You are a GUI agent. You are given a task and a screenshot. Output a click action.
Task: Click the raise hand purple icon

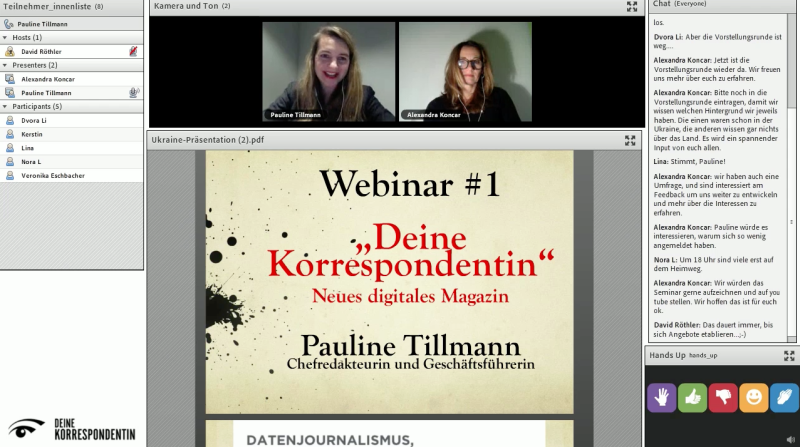[662, 398]
